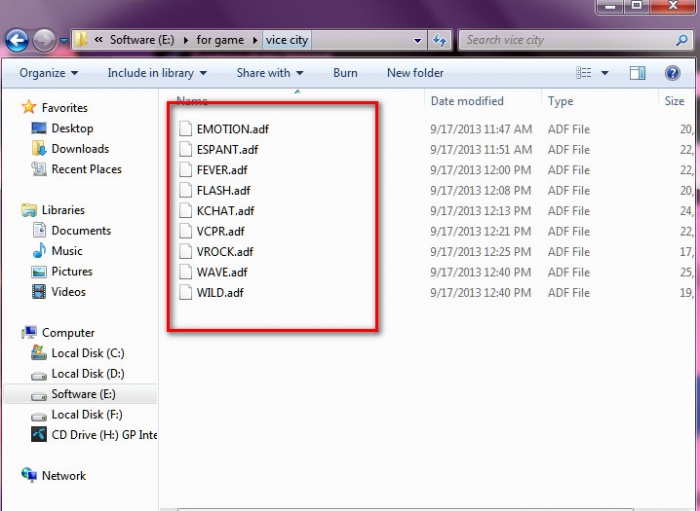Select the WAVE.adf file
Viewport: 700px width, 511px height.
[x=222, y=272]
